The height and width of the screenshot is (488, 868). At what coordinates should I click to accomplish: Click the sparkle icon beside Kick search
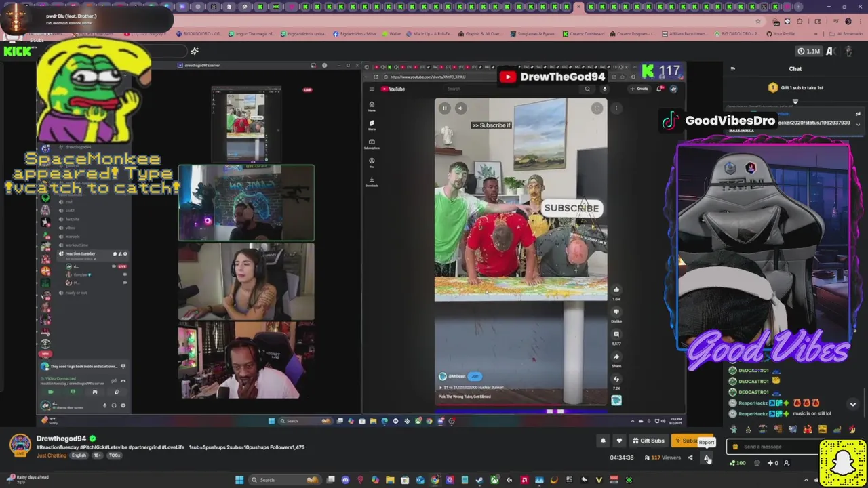[195, 51]
